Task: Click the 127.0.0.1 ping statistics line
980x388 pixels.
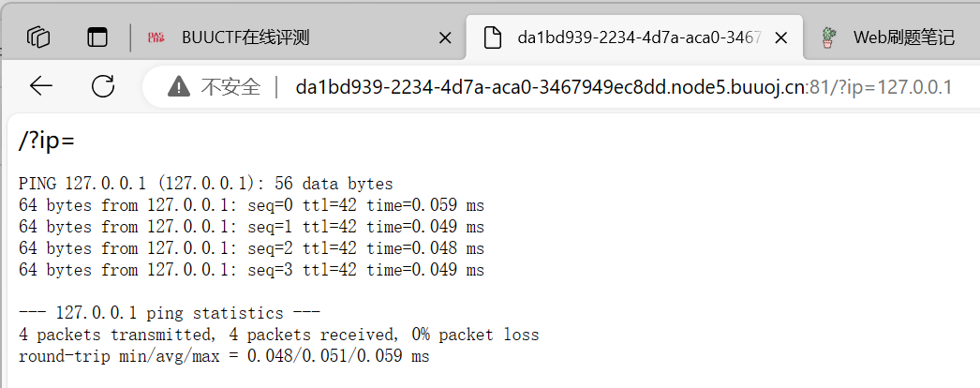Action: click(170, 312)
